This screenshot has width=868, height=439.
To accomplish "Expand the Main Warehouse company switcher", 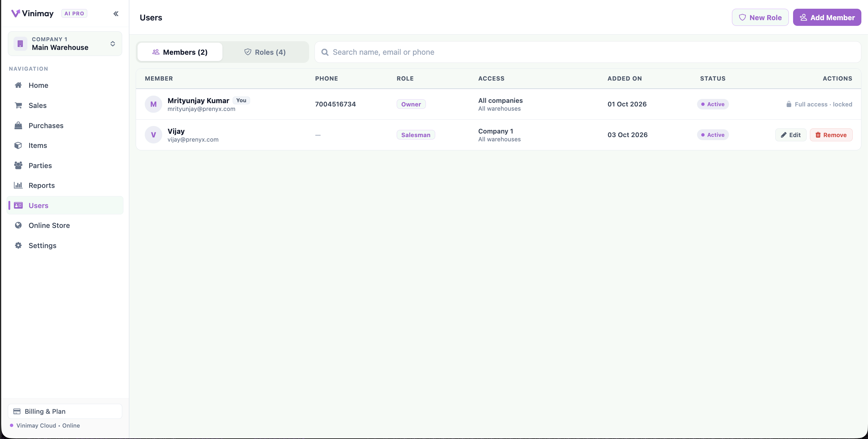I will click(65, 43).
